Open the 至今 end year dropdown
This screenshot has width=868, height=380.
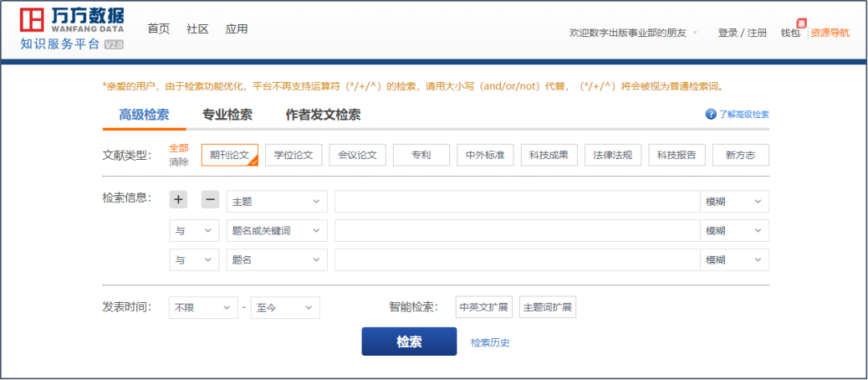pyautogui.click(x=285, y=308)
